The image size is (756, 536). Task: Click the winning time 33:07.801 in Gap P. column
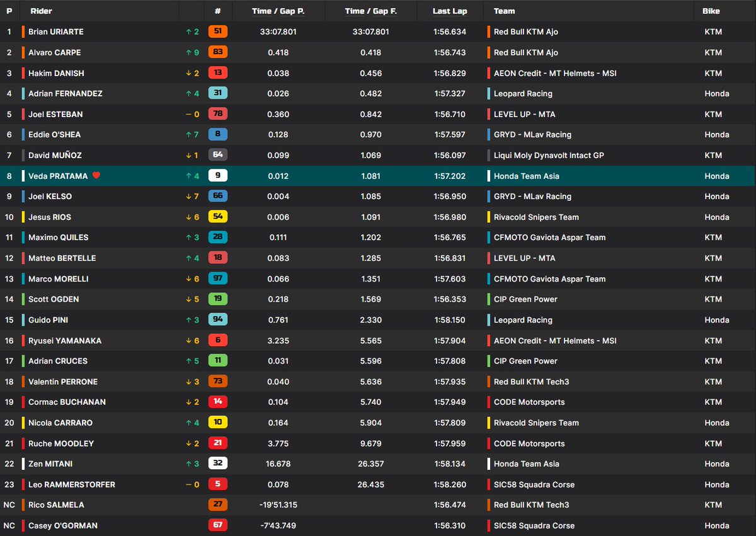(279, 31)
